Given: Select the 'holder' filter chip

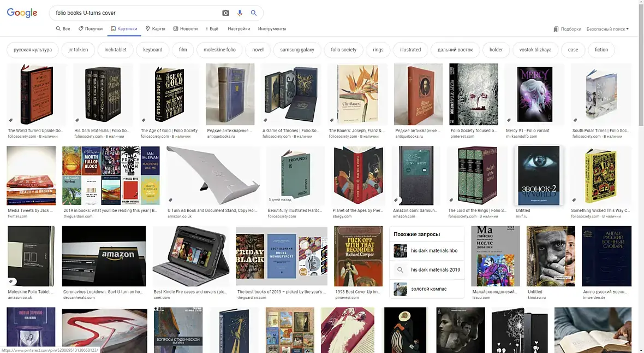Looking at the screenshot, I should pos(496,50).
